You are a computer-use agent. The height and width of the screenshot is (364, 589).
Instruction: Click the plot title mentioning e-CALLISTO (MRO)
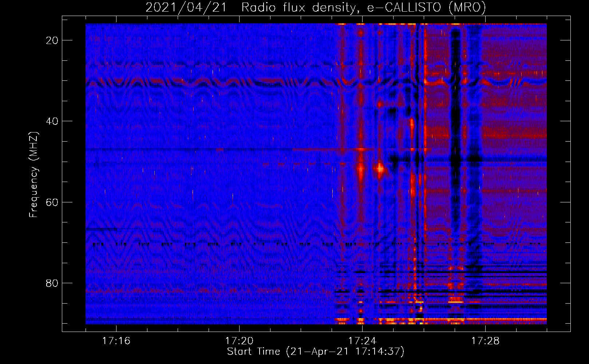coord(316,7)
